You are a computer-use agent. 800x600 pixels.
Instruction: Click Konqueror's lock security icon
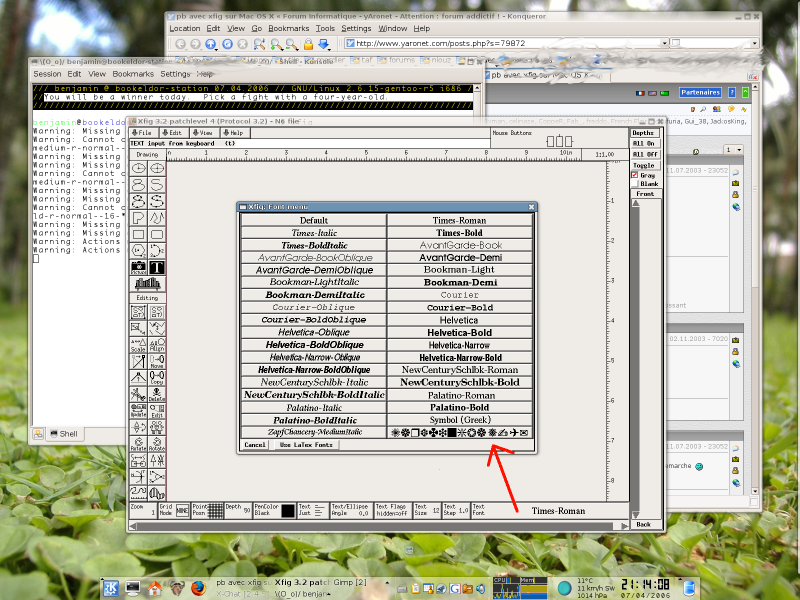click(308, 44)
